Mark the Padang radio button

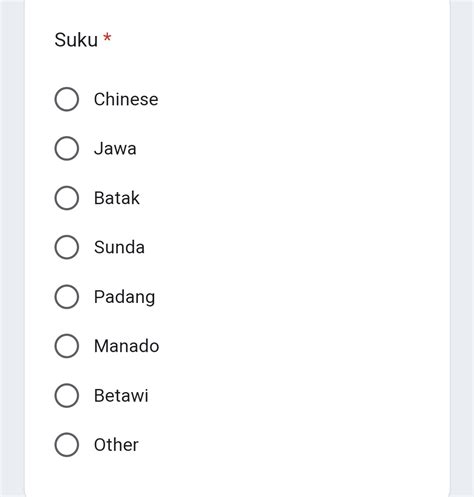(x=67, y=297)
